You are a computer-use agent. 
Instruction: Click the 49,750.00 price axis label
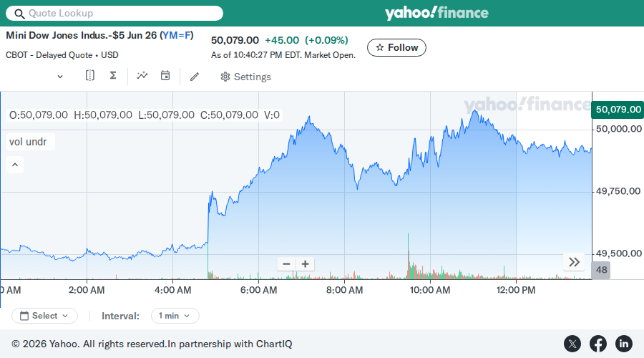618,191
